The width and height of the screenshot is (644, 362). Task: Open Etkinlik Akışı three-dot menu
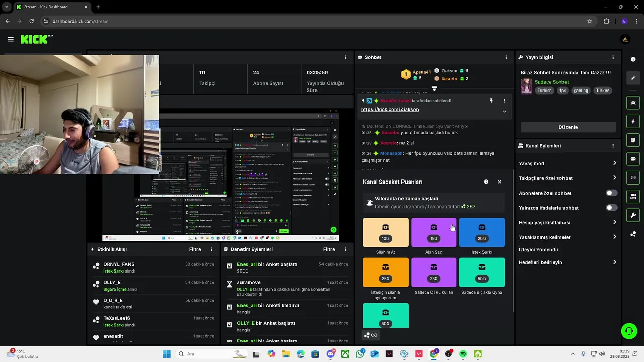point(211,249)
